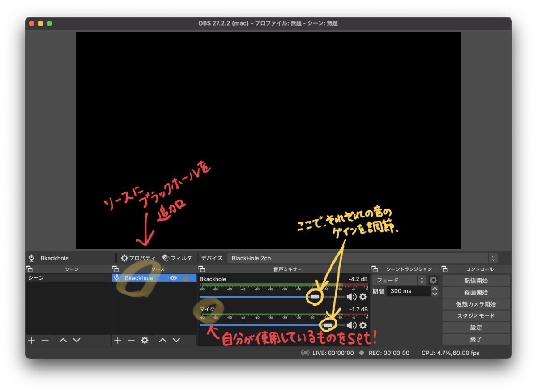Image resolution: width=537 pixels, height=392 pixels.
Task: Pop out the 音声ミキサー dock via its icon
Action: pyautogui.click(x=201, y=269)
